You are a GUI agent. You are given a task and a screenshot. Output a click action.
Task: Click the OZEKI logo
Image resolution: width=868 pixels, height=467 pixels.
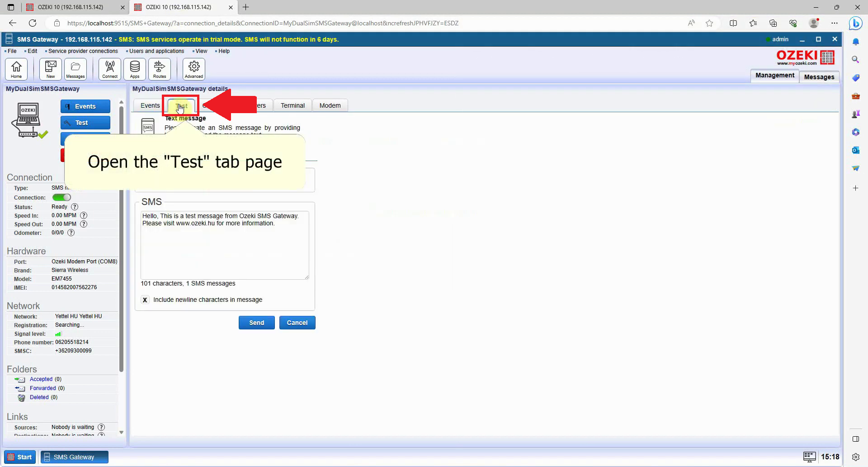[x=805, y=57]
